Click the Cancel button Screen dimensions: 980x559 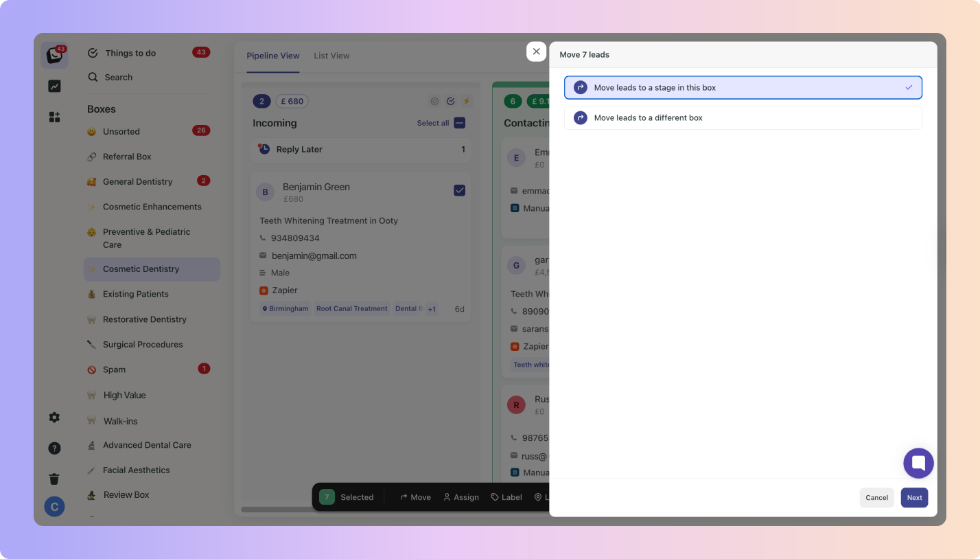[876, 497]
